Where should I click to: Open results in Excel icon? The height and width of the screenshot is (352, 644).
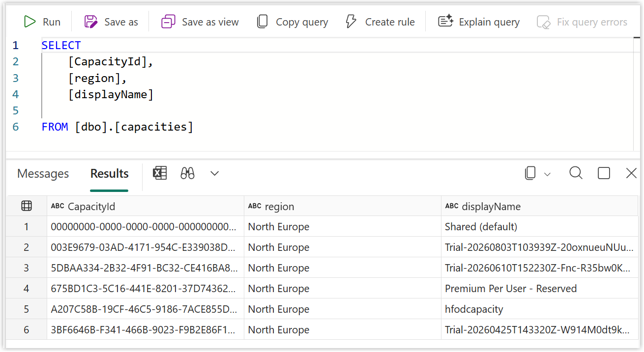160,173
